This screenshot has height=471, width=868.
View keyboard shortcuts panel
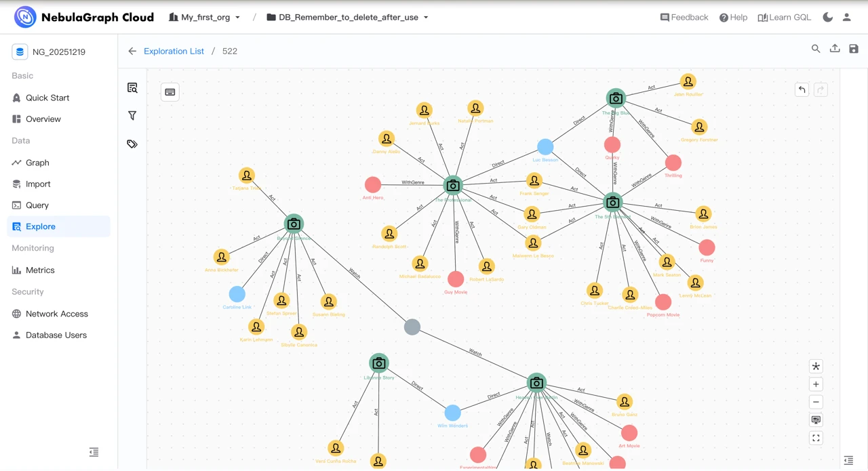pyautogui.click(x=170, y=91)
